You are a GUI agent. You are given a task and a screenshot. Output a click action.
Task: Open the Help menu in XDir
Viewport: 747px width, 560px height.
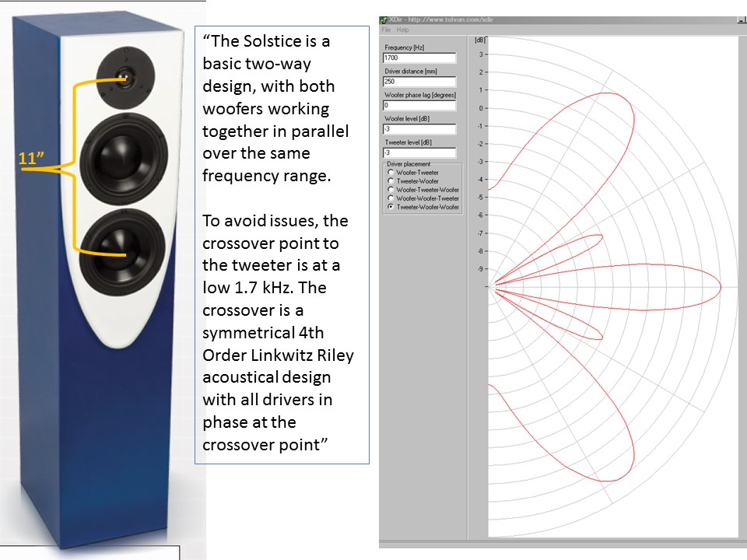[402, 30]
